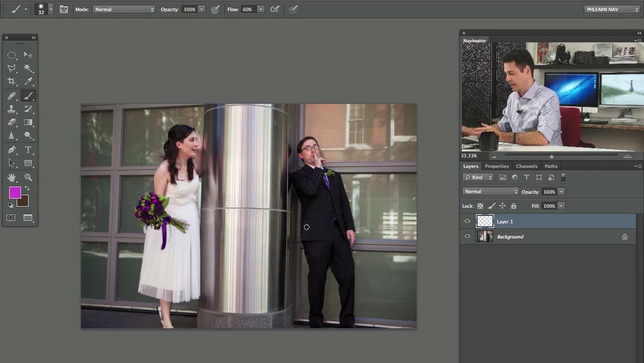Select the Path Selection tool
644x363 pixels.
pyautogui.click(x=11, y=163)
